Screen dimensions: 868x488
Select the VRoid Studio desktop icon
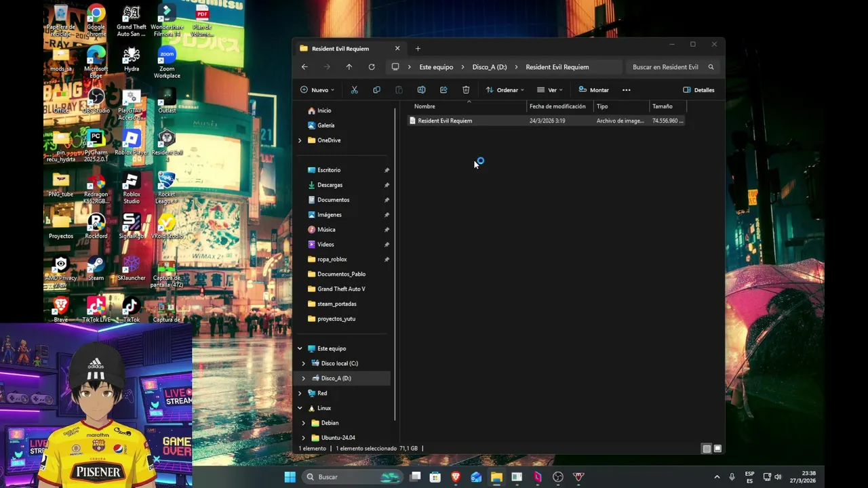167,227
